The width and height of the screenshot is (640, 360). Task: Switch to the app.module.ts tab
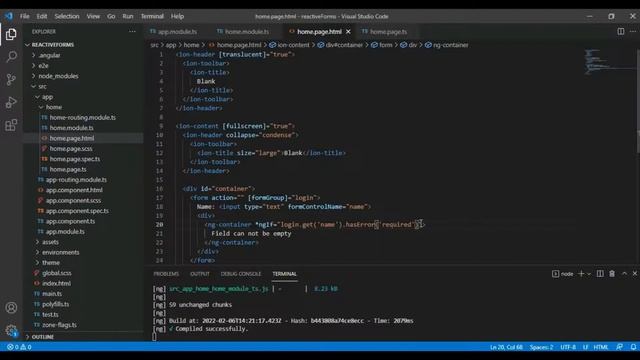178,31
